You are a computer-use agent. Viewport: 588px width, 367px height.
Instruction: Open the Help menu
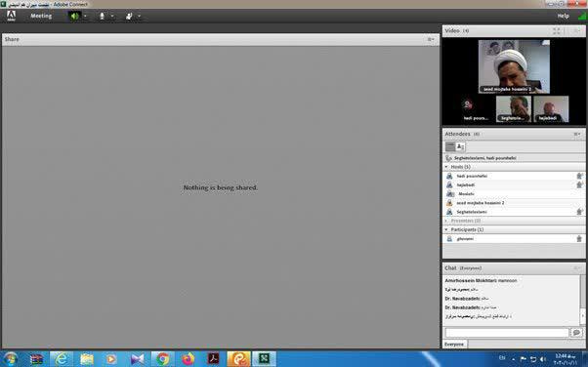point(563,16)
